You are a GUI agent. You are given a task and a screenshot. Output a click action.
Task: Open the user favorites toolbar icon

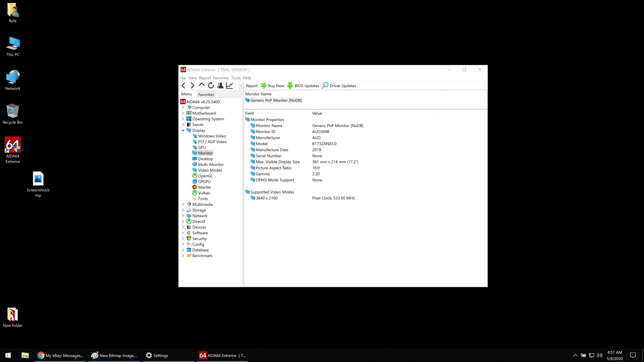click(x=220, y=86)
